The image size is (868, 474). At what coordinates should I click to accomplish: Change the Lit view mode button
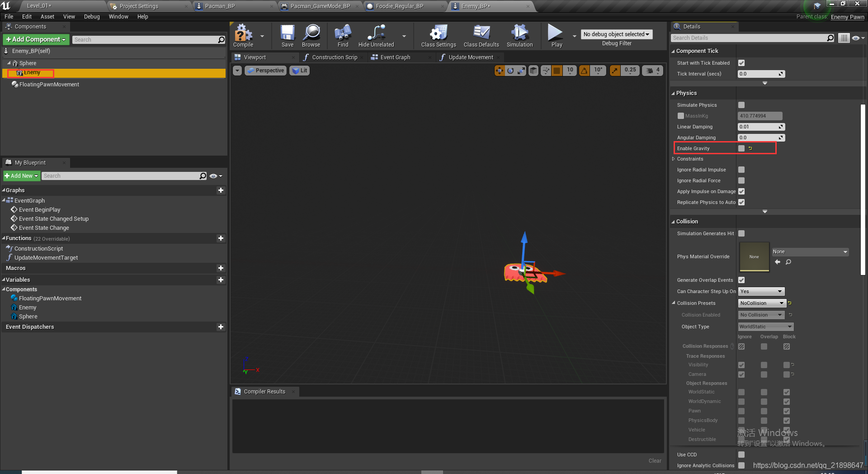299,71
